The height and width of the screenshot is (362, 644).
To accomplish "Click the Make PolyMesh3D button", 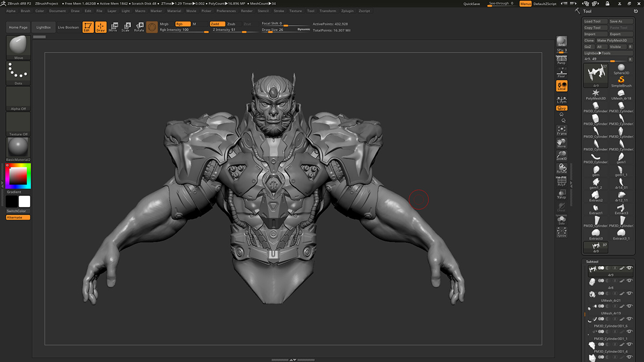I will click(x=615, y=40).
